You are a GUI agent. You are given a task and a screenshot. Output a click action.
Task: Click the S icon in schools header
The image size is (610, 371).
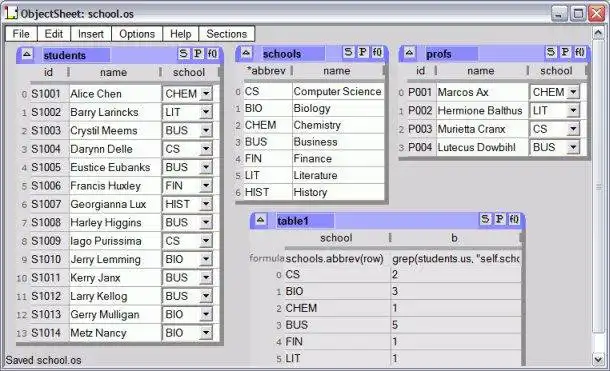[x=348, y=52]
